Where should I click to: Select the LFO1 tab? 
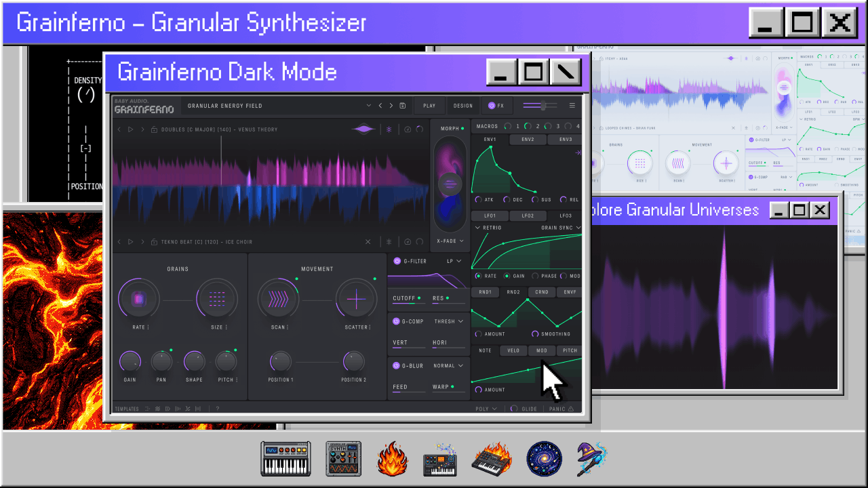490,216
